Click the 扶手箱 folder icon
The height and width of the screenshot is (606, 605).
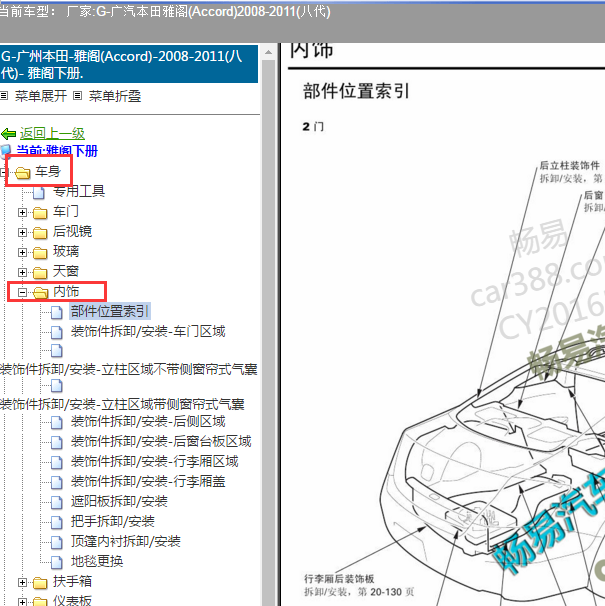click(x=40, y=583)
